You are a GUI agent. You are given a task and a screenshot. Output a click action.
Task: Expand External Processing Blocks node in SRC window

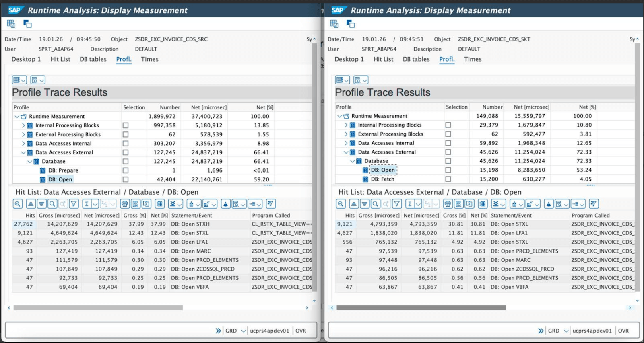click(x=23, y=134)
